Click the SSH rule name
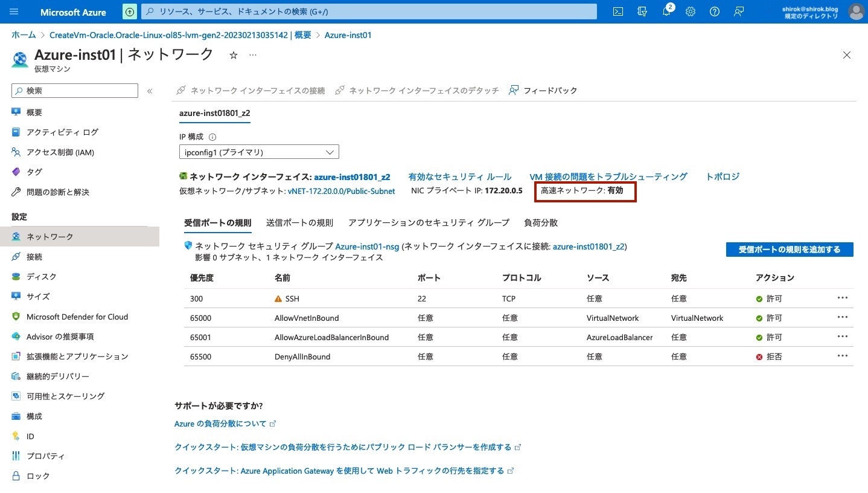The image size is (868, 493). pos(292,298)
